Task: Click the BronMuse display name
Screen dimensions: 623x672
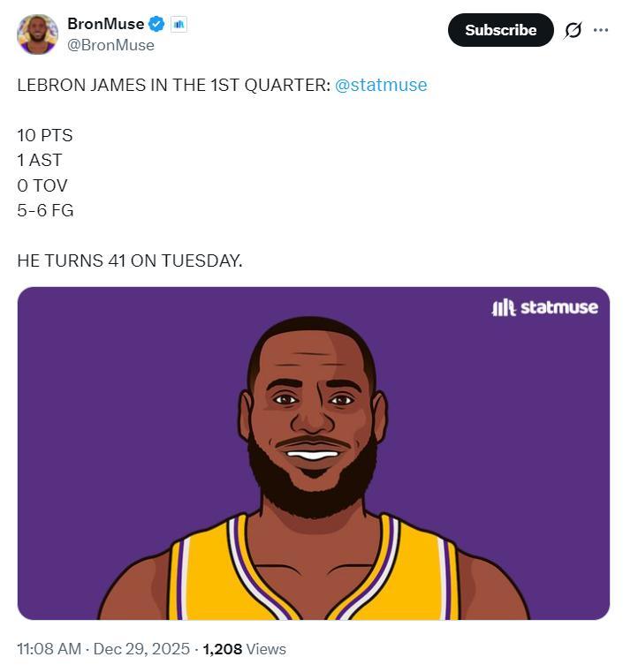Action: [105, 25]
